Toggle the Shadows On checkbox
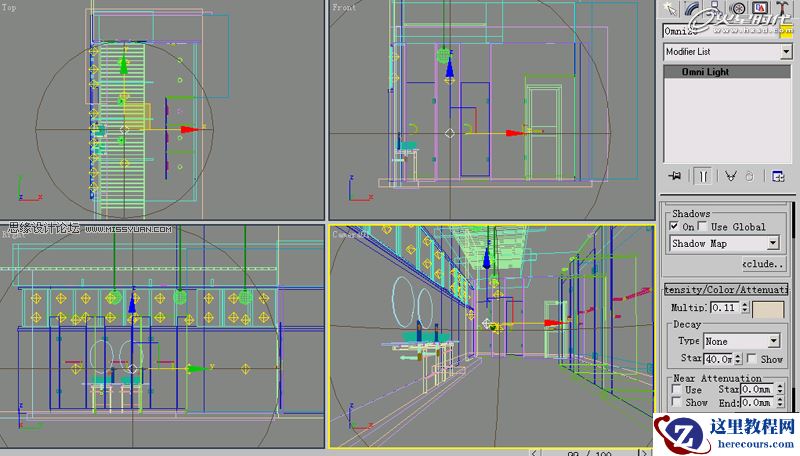The image size is (800, 456). 674,226
